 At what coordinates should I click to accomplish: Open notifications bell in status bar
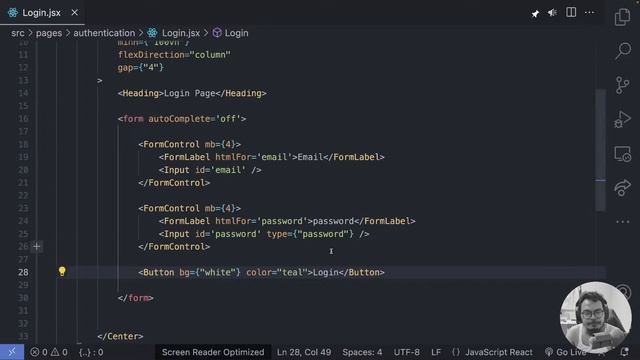click(624, 352)
